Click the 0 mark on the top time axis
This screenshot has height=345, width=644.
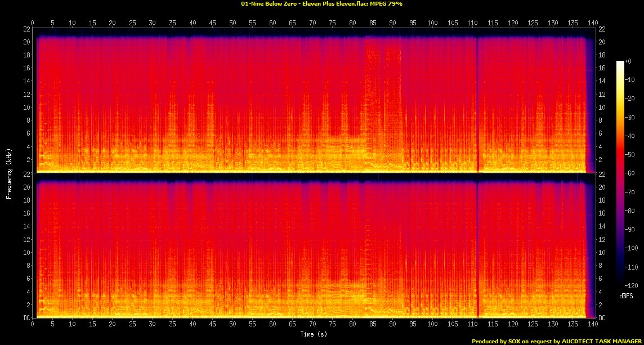point(33,24)
